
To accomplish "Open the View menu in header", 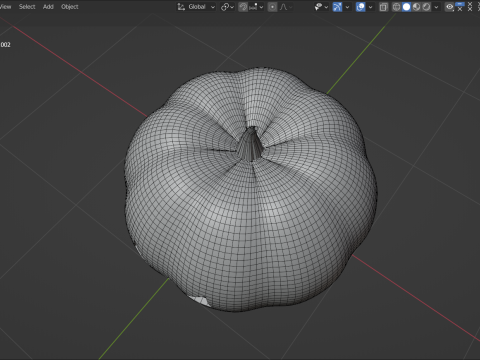I will pyautogui.click(x=5, y=7).
